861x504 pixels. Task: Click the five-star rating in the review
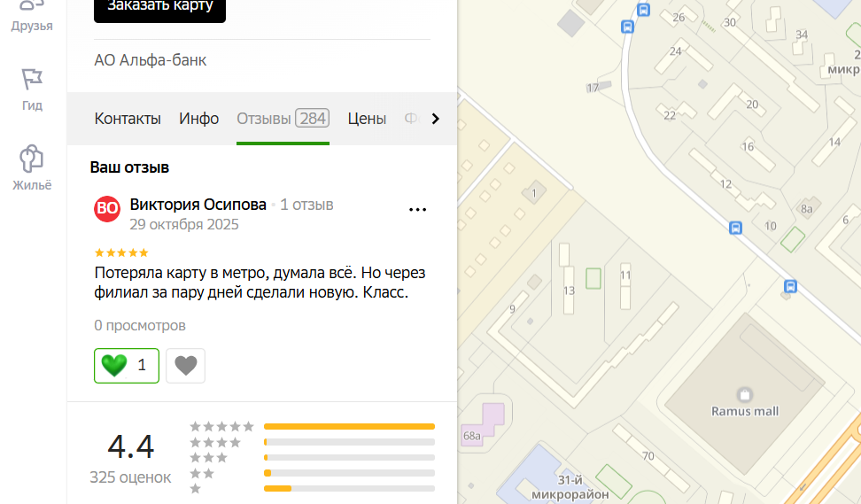(x=121, y=252)
